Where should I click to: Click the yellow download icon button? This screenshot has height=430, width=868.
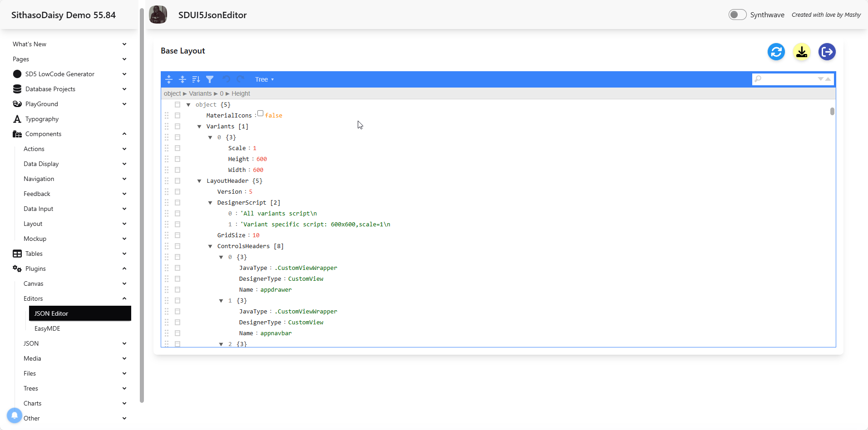802,52
